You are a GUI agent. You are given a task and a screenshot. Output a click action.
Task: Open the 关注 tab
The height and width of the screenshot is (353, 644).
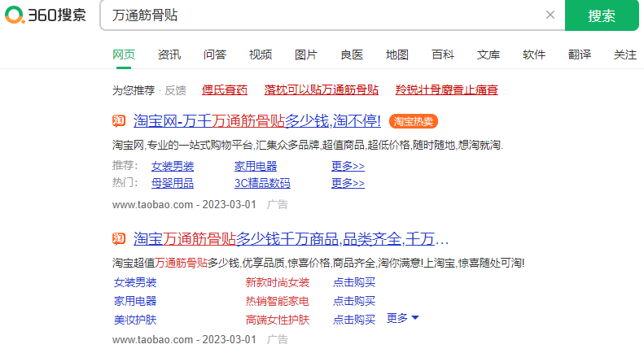(625, 54)
